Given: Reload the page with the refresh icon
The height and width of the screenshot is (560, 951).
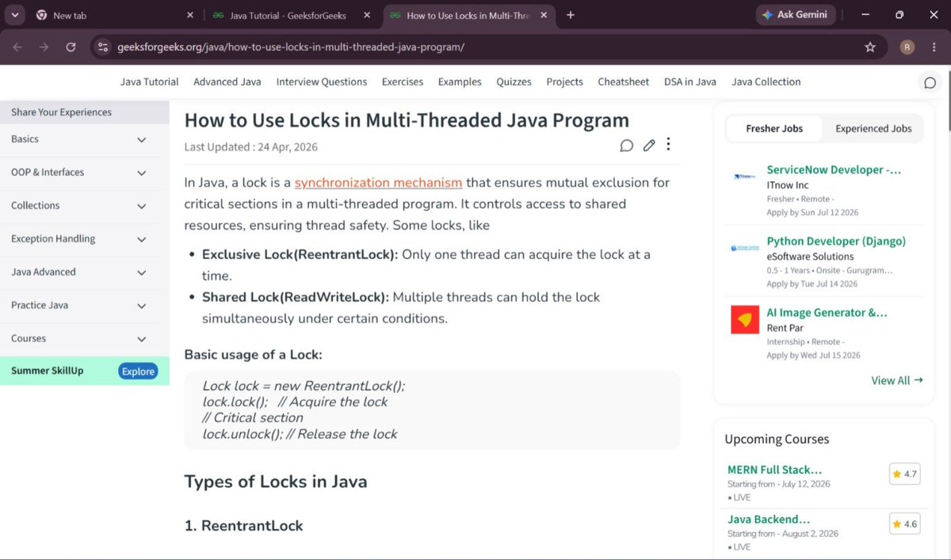Looking at the screenshot, I should [71, 48].
